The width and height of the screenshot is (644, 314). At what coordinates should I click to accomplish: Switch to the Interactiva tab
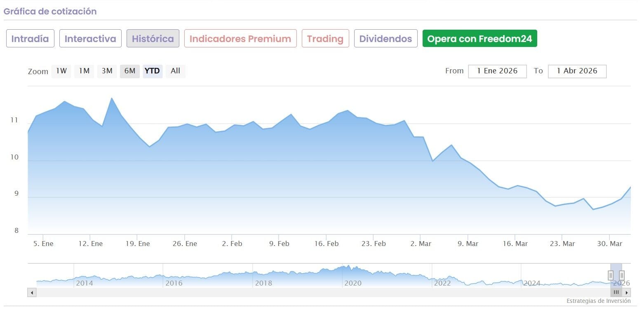click(90, 39)
